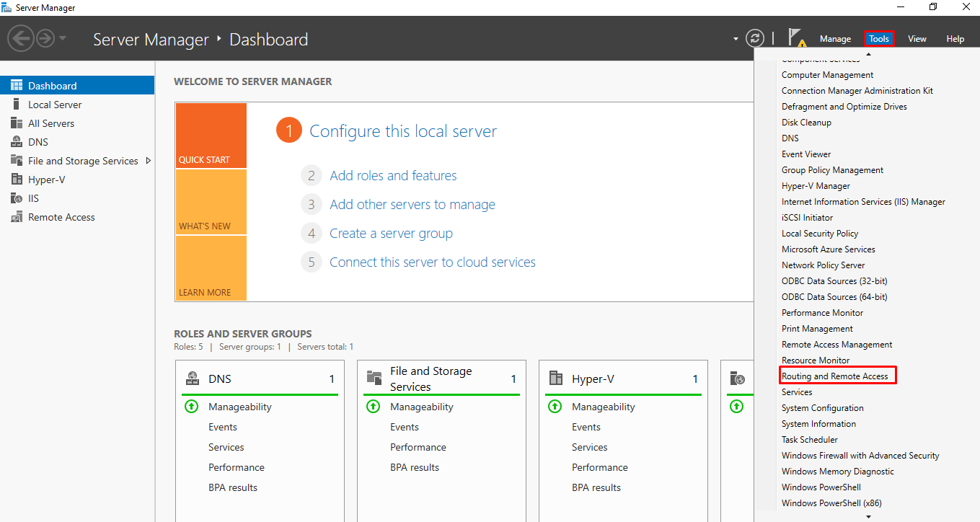Click the refresh icon in header
The image size is (980, 522).
[x=754, y=38]
